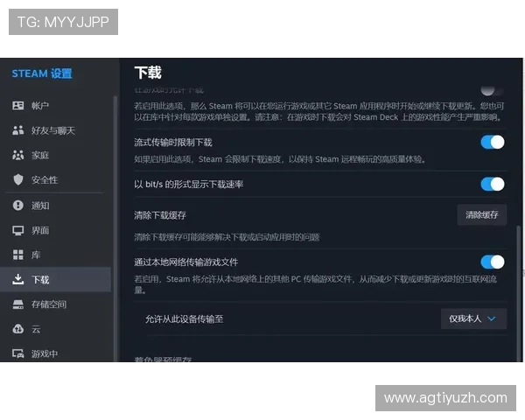Click the 游戏中 in-game overlay icon
The image size is (525, 420).
coord(18,353)
